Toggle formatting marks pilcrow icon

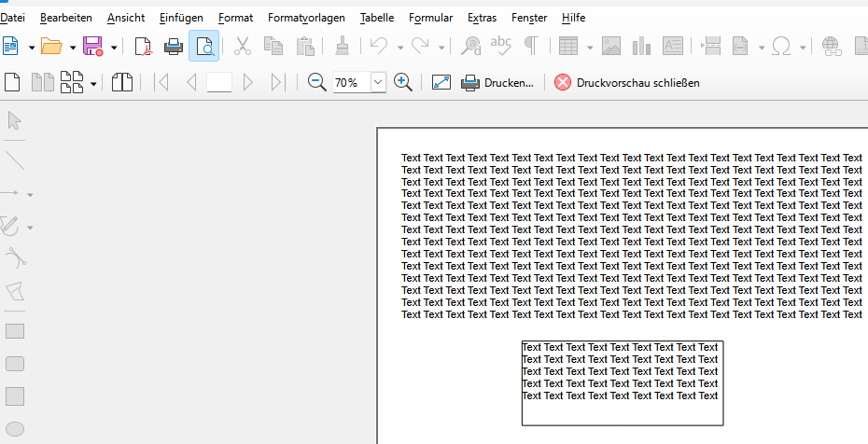point(531,47)
